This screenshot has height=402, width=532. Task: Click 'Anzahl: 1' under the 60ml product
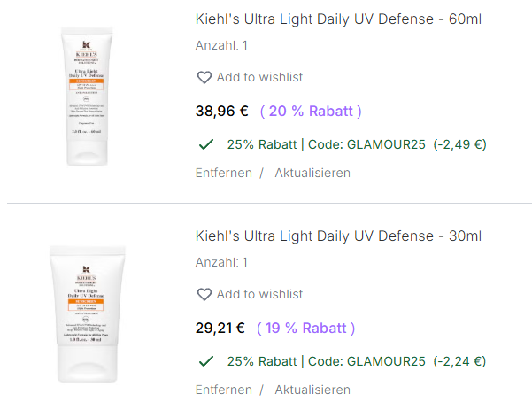[221, 45]
